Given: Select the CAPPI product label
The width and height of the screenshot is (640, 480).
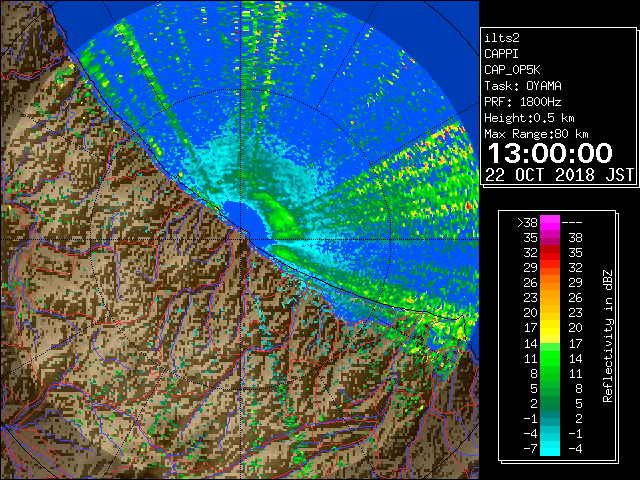Looking at the screenshot, I should point(501,54).
